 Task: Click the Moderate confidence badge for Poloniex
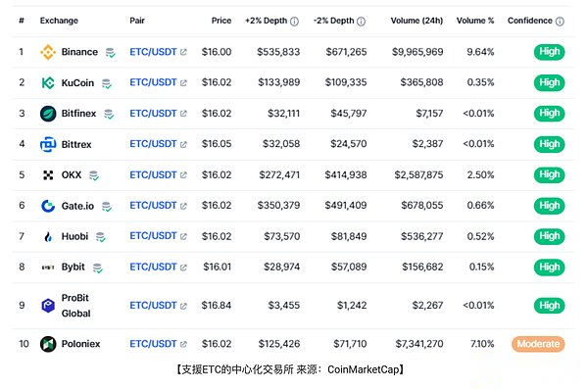coord(538,344)
